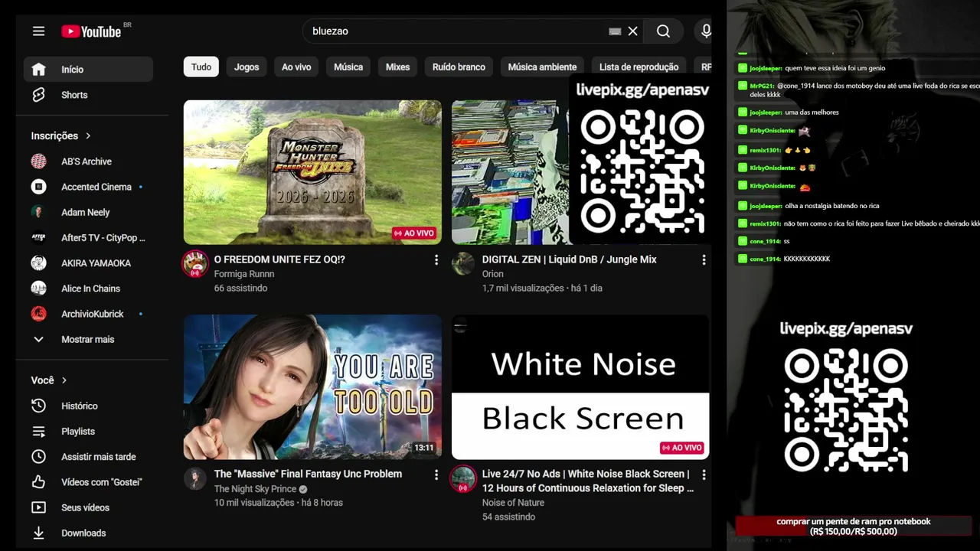Screen dimensions: 980x551
Task: Open After5 TV - CityPop channel
Action: coord(88,238)
